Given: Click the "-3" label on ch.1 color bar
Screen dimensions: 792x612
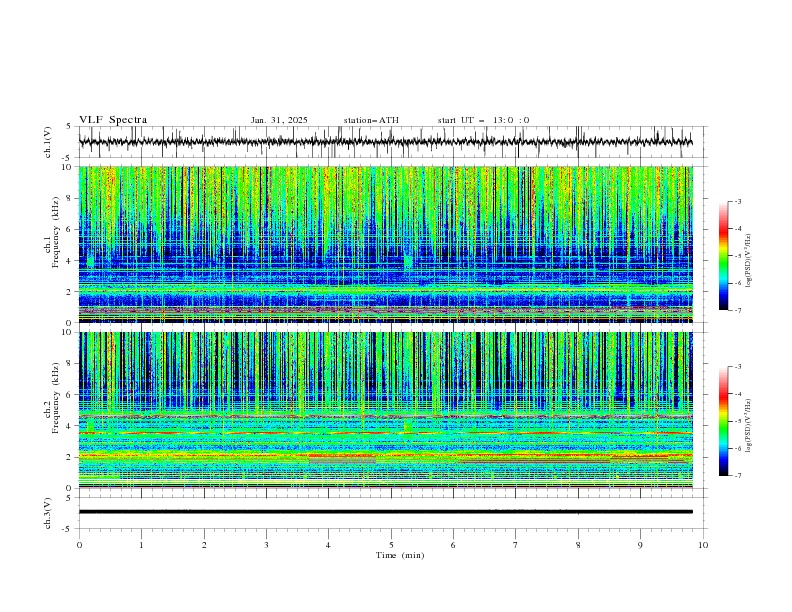Looking at the screenshot, I should (738, 201).
